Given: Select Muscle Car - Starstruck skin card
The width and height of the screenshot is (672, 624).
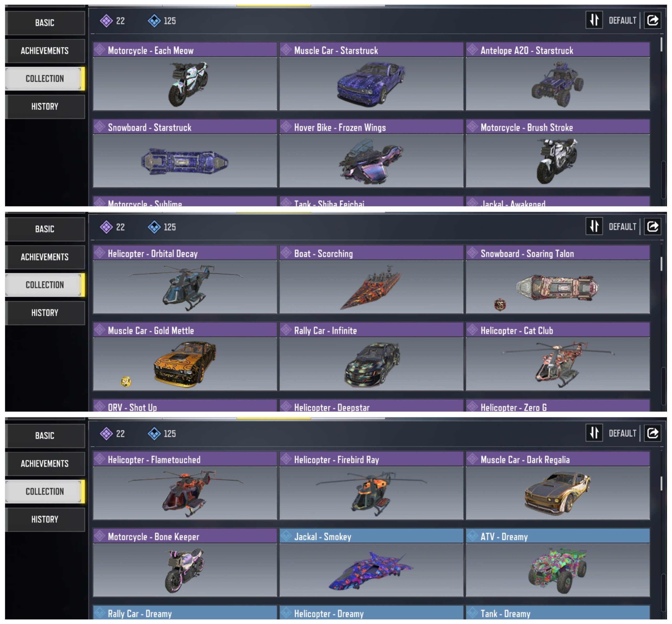Looking at the screenshot, I should point(371,77).
